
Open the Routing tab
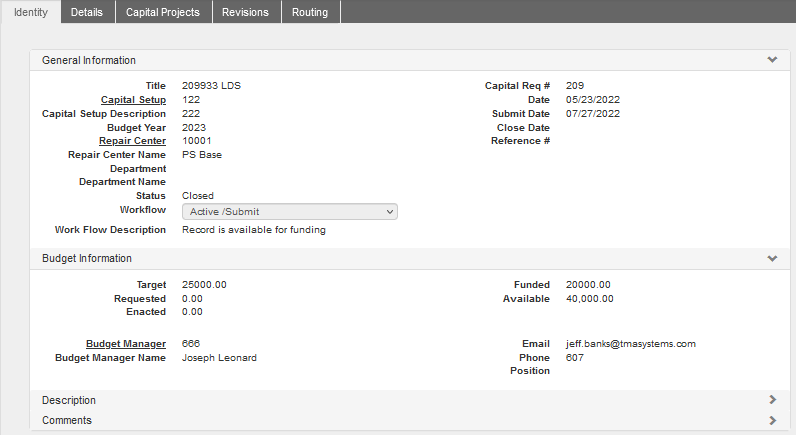pyautogui.click(x=311, y=12)
